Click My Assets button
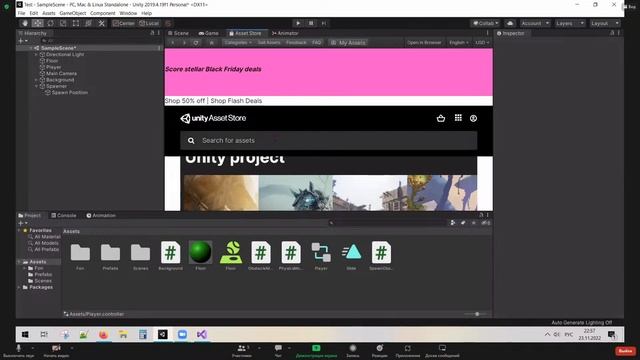Image resolution: width=640 pixels, height=360 pixels. click(348, 42)
